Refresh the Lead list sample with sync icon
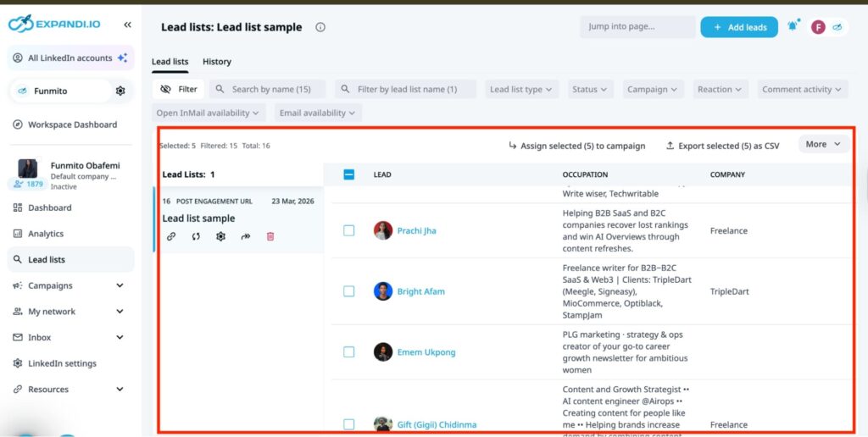Image resolution: width=868 pixels, height=437 pixels. 196,236
